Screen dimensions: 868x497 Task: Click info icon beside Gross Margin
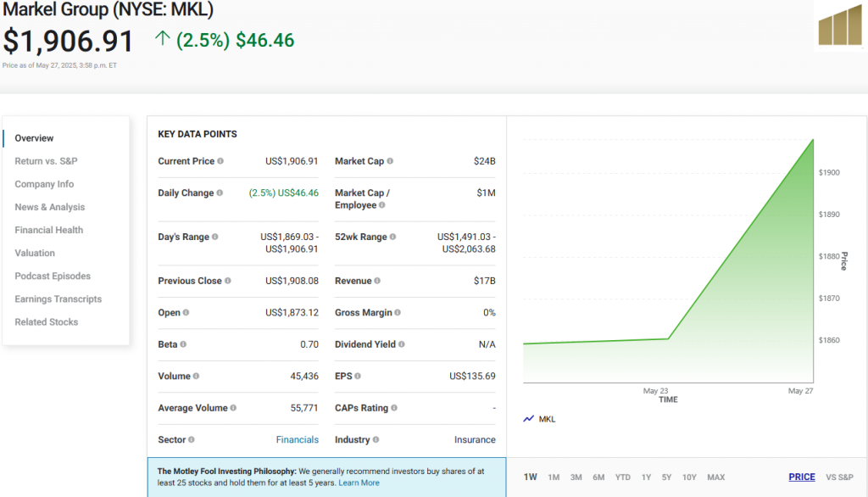click(x=398, y=312)
